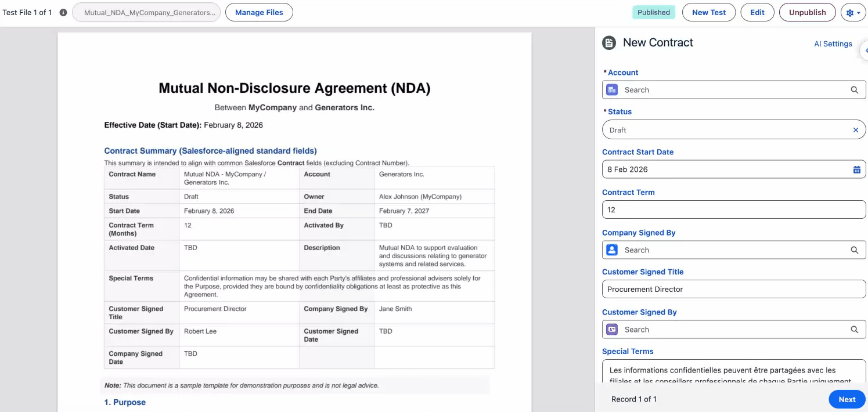
Task: Open the gear settings dropdown menu
Action: click(853, 12)
